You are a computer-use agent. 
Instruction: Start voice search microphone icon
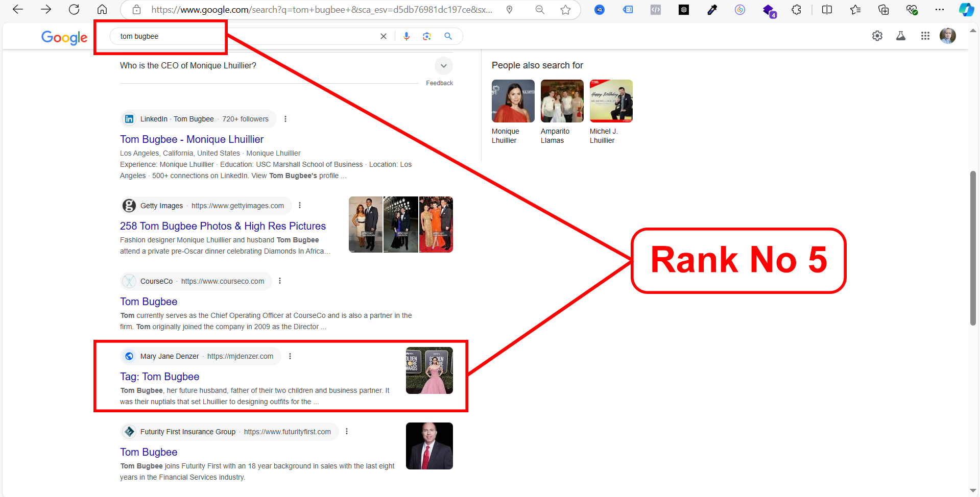coord(407,36)
